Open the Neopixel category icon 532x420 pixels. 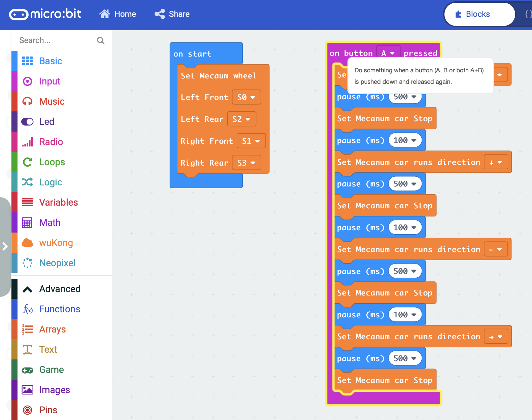27,263
